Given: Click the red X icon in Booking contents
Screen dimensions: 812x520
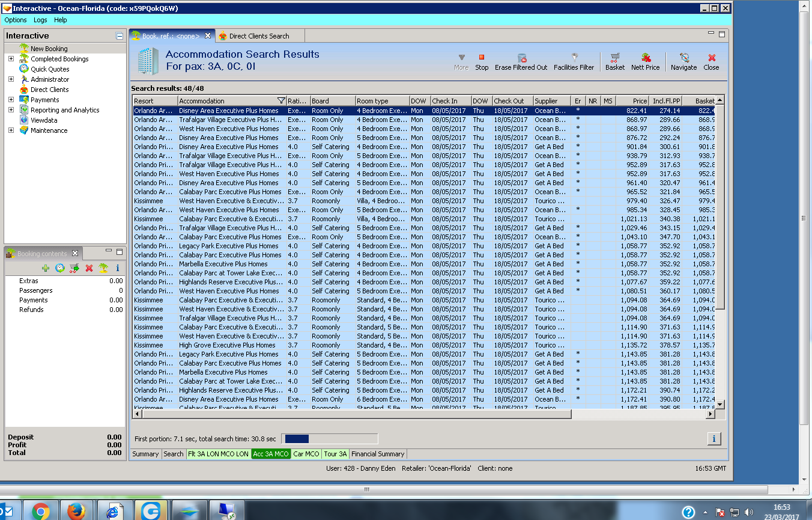Looking at the screenshot, I should coord(89,268).
